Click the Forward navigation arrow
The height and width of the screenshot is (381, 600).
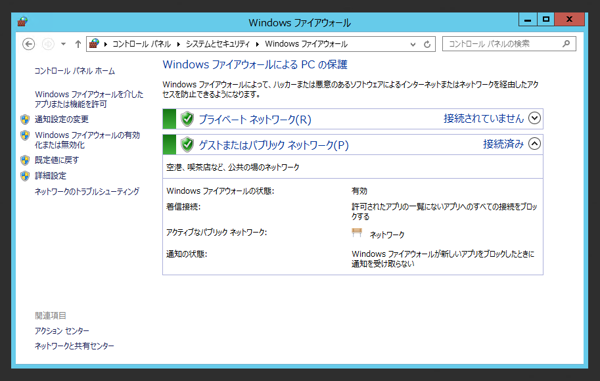(x=48, y=44)
